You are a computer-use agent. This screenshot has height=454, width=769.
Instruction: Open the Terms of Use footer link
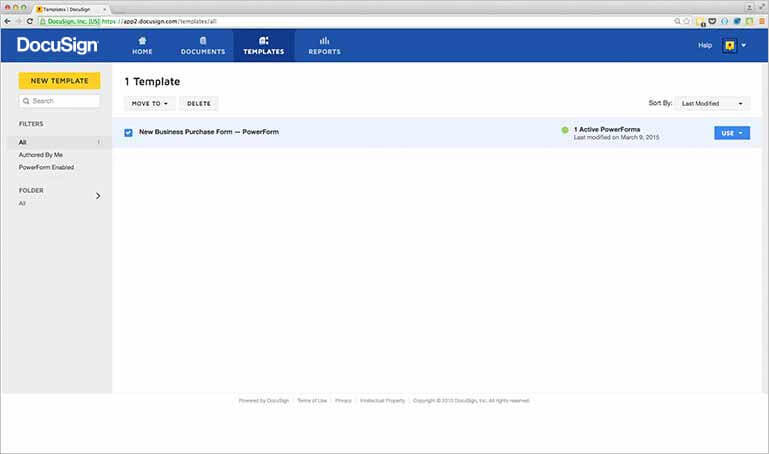(312, 400)
